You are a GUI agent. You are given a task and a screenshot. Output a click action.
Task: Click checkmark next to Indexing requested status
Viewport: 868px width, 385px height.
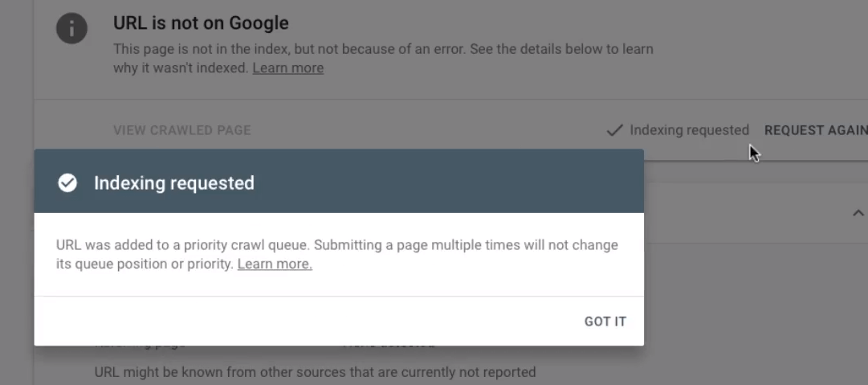point(614,131)
